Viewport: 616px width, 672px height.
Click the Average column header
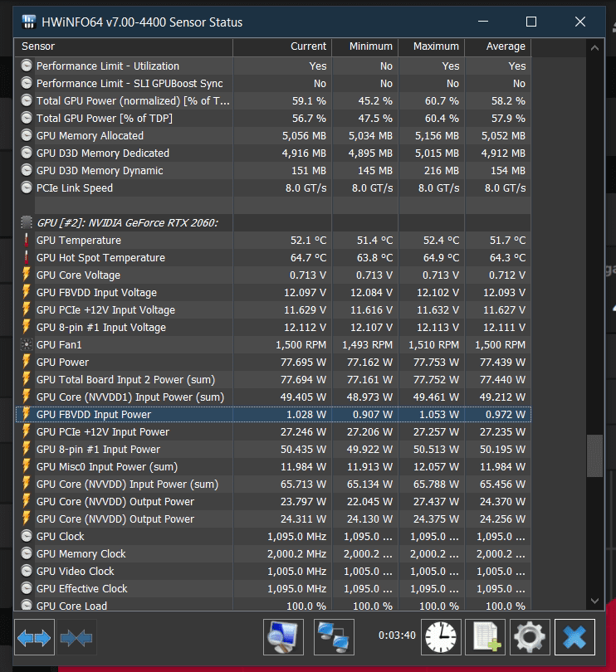pos(498,46)
